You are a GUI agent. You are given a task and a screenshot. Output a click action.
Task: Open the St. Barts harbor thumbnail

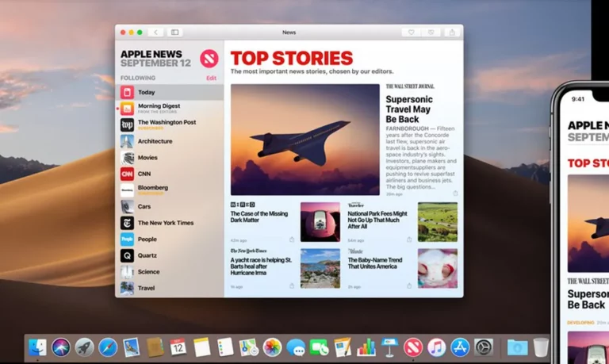320,268
